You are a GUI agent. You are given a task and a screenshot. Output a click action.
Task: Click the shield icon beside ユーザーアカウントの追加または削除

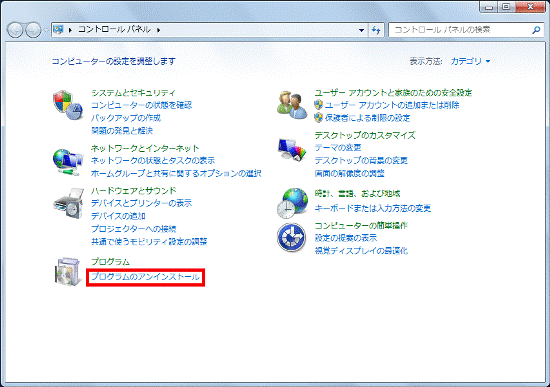318,105
